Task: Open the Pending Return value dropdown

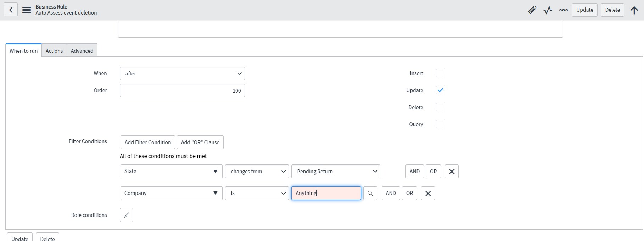Action: 336,172
